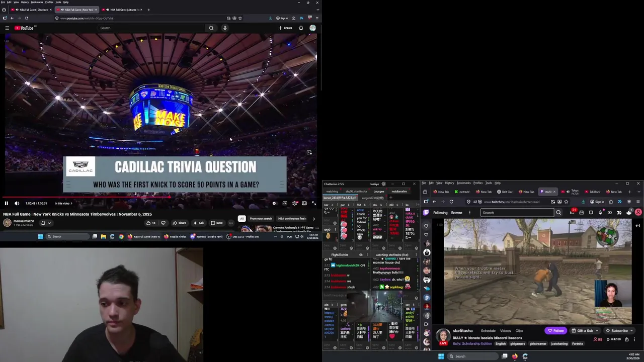This screenshot has width=644, height=362.
Task: Switch the video to theater mode
Action: click(x=304, y=203)
